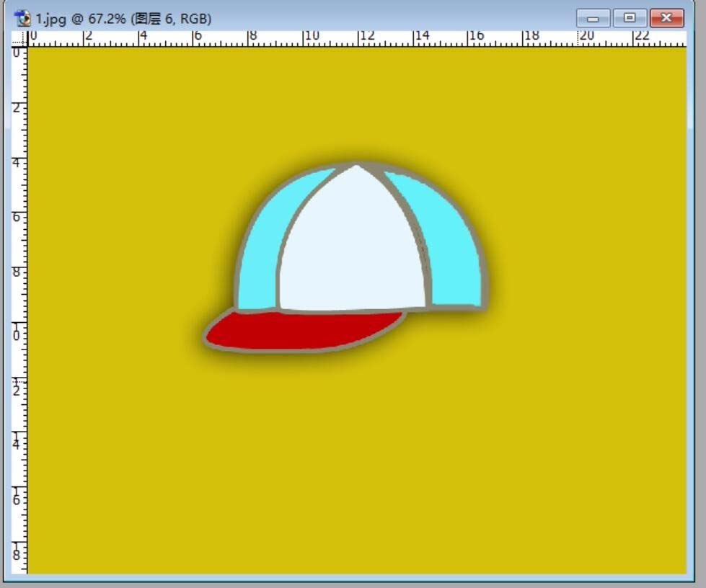Click the 2 mark on the horizontal ruler

[x=89, y=36]
